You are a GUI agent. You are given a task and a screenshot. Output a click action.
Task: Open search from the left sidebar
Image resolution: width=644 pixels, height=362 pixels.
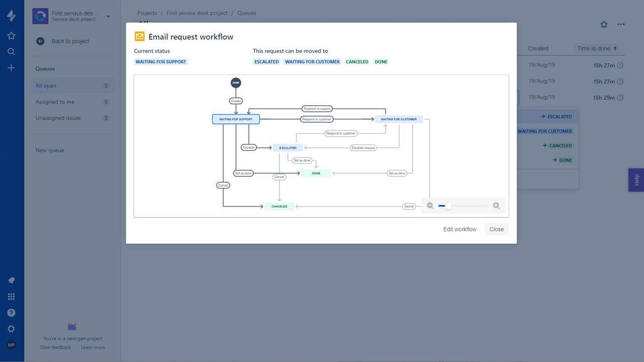coord(11,51)
